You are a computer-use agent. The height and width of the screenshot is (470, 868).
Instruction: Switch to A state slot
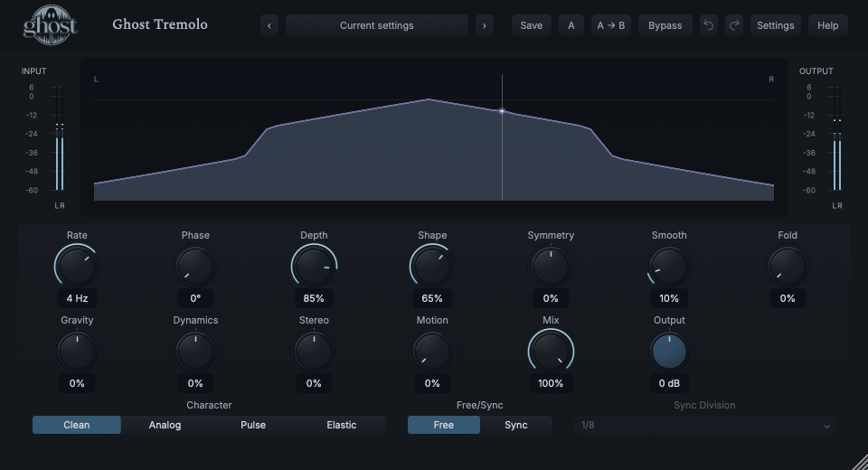point(571,25)
